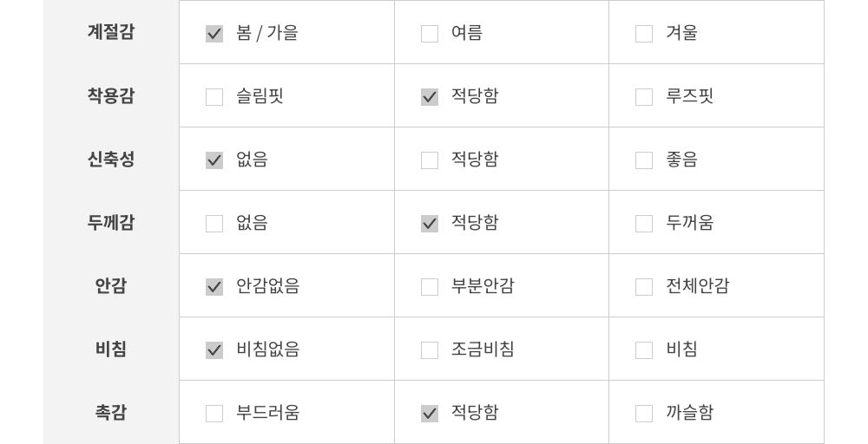
Task: Check 적당함 in the 신축성 row
Action: click(430, 160)
